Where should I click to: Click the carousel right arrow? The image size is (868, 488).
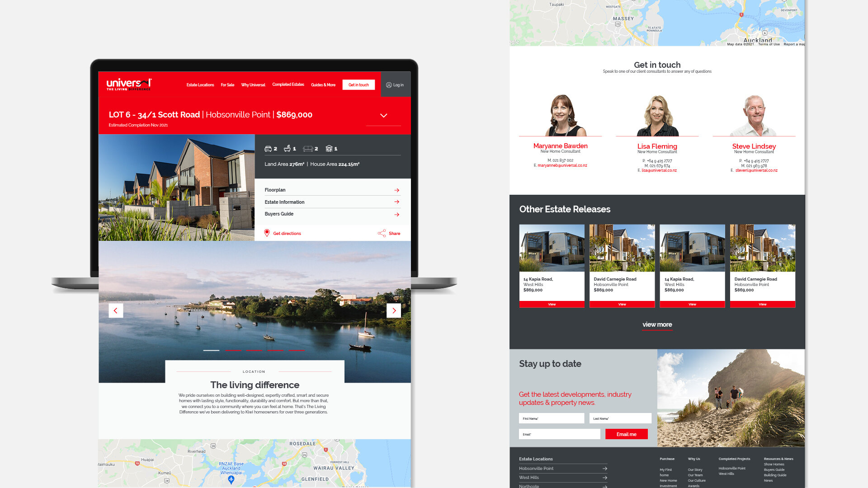394,310
